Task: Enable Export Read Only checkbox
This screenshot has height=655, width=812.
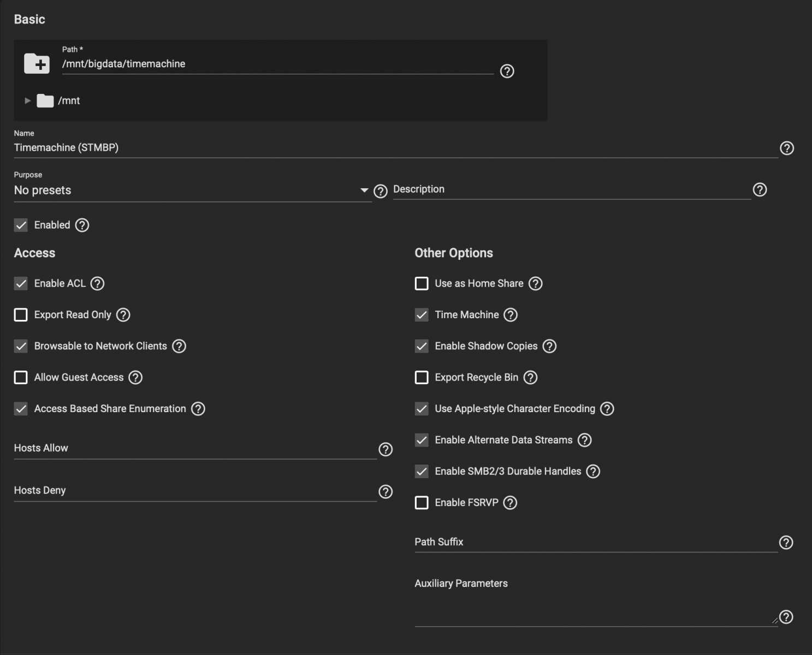Action: click(x=21, y=315)
